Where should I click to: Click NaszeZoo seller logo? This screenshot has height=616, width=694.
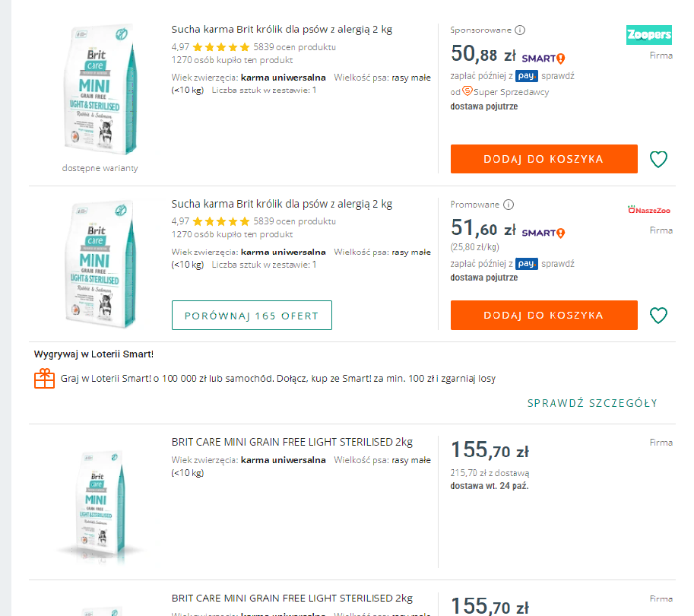pyautogui.click(x=649, y=209)
